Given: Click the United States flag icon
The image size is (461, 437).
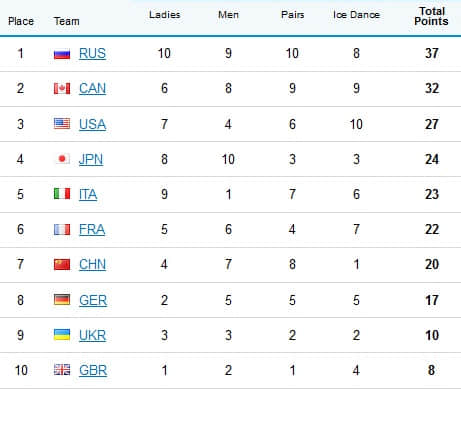Looking at the screenshot, I should click(x=62, y=124).
